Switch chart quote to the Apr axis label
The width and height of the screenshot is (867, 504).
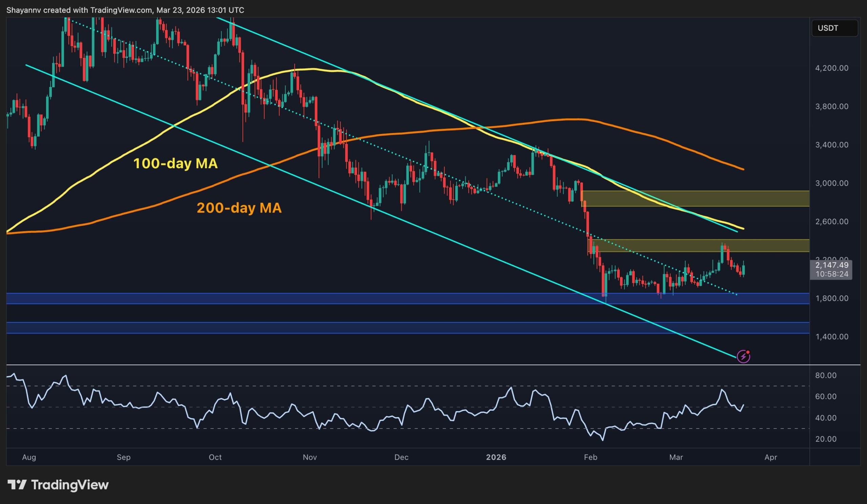(771, 458)
